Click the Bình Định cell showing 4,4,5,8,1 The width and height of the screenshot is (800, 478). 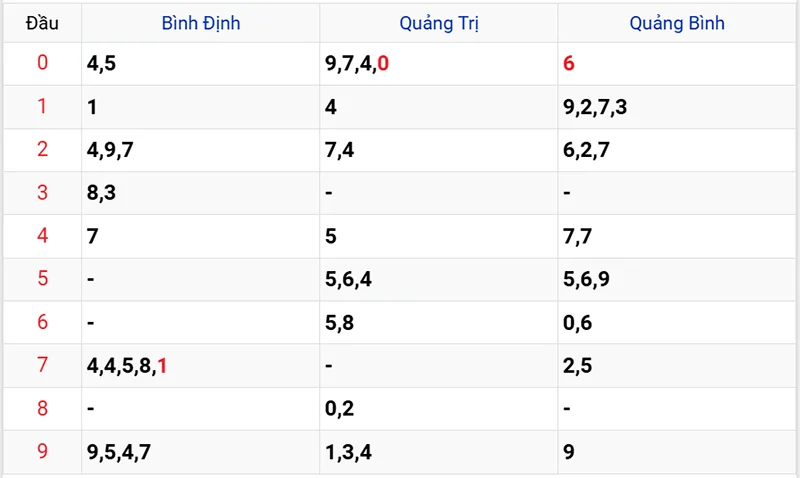point(127,366)
